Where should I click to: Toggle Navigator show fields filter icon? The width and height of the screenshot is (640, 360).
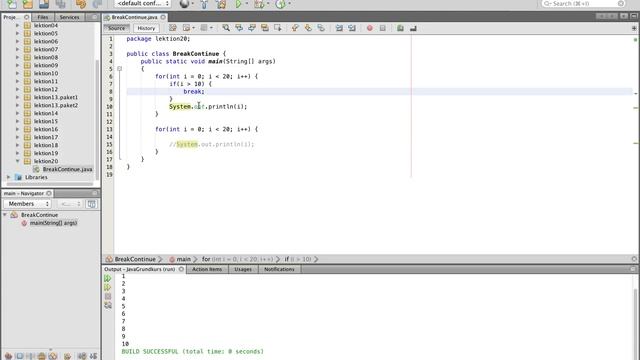click(20, 356)
